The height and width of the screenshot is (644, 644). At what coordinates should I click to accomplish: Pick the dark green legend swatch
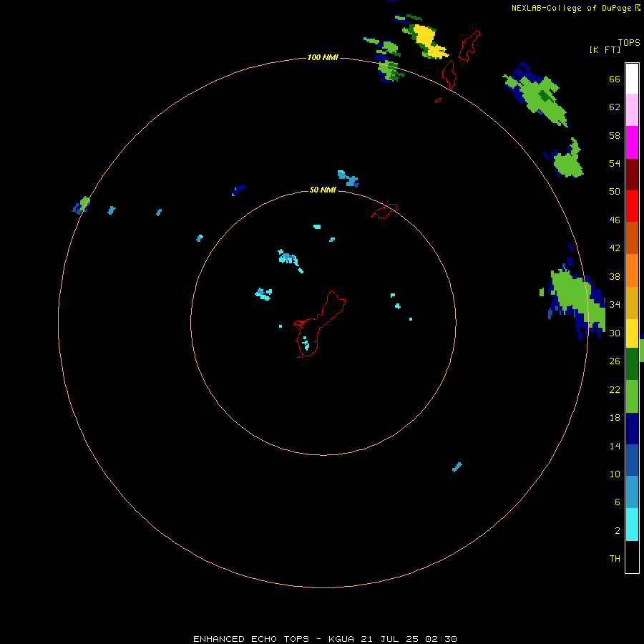[632, 364]
